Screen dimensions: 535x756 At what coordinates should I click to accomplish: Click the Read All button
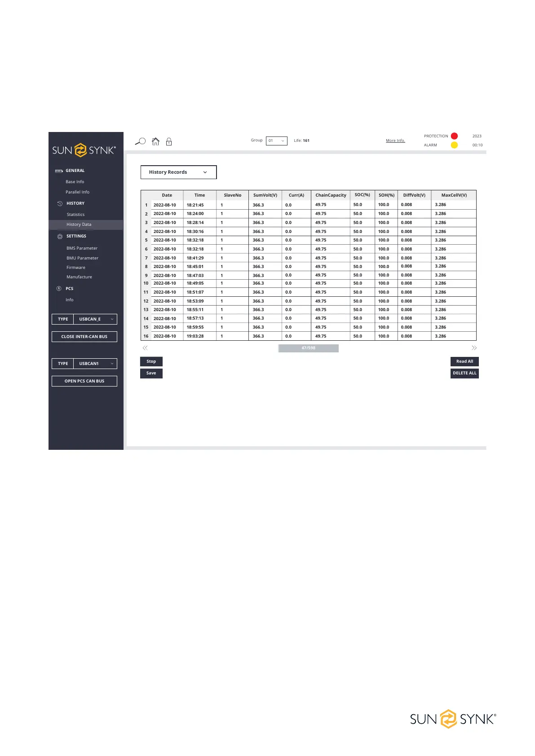[464, 361]
